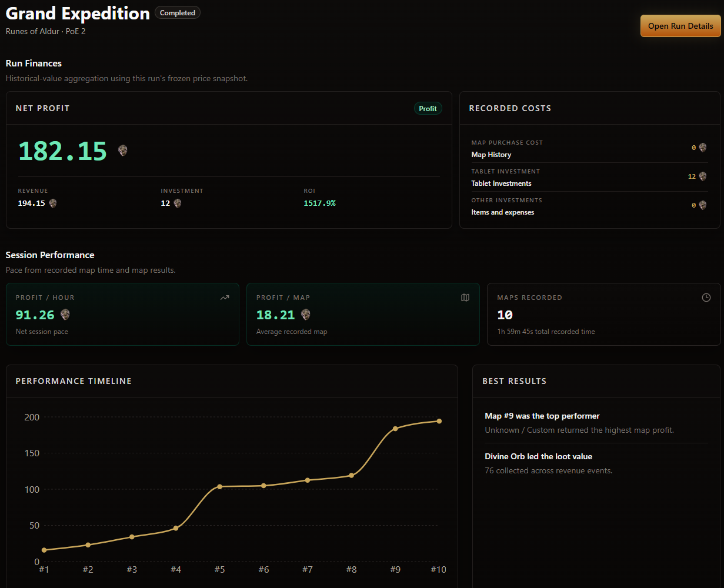
Task: Click currency icon next to Revenue 194.15
Action: 53,203
